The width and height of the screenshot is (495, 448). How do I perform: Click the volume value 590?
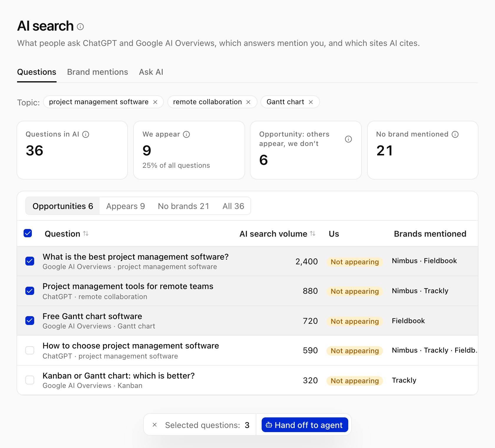[x=310, y=351]
